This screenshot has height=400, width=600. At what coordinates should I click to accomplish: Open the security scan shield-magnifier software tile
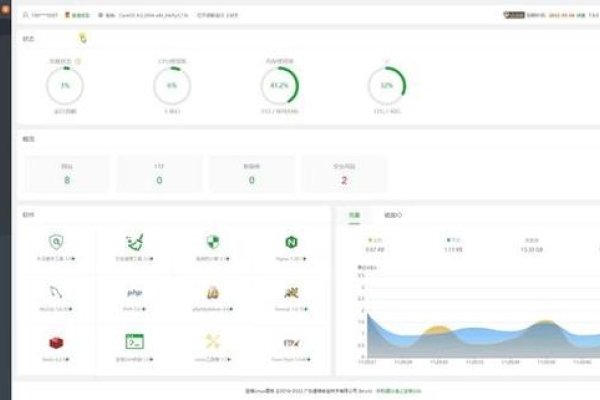click(x=56, y=242)
